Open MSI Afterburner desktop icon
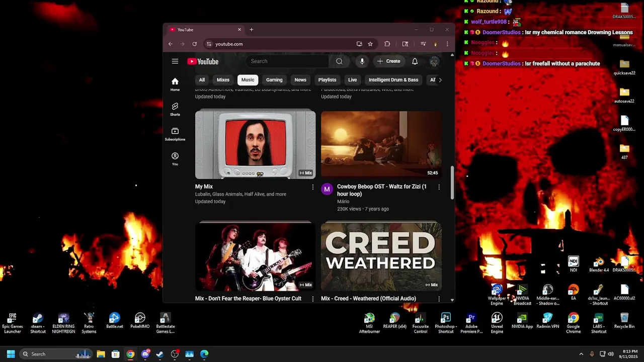Image resolution: width=644 pixels, height=362 pixels. tap(369, 323)
